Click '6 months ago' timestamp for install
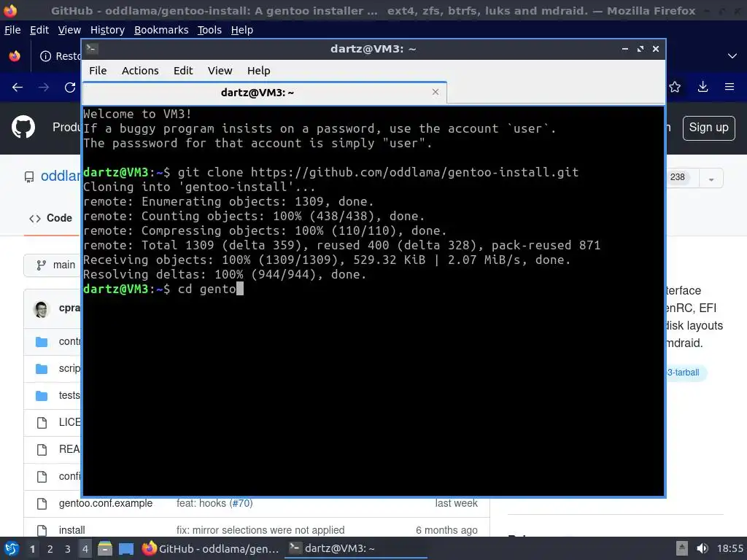Viewport: 747px width, 560px height. [446, 530]
